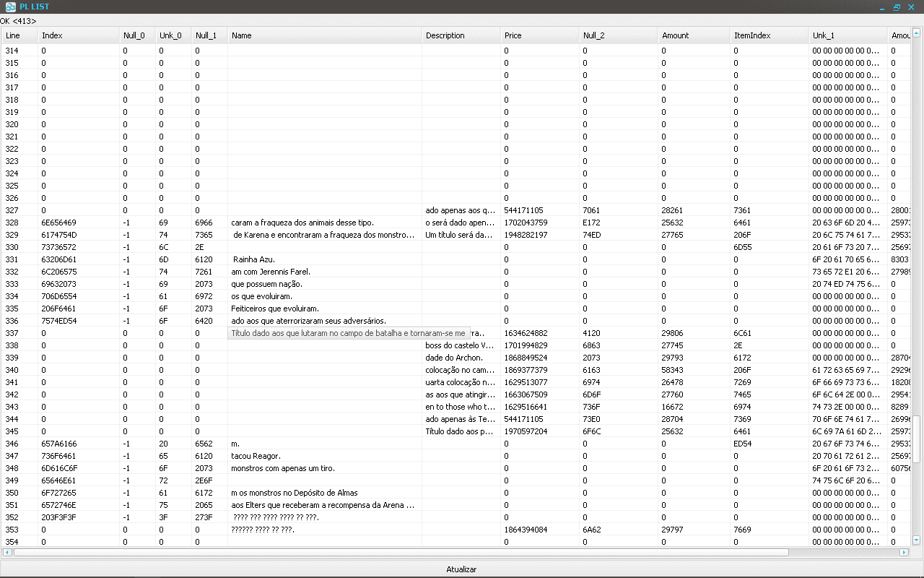Select price cell 1702043759

[540, 223]
